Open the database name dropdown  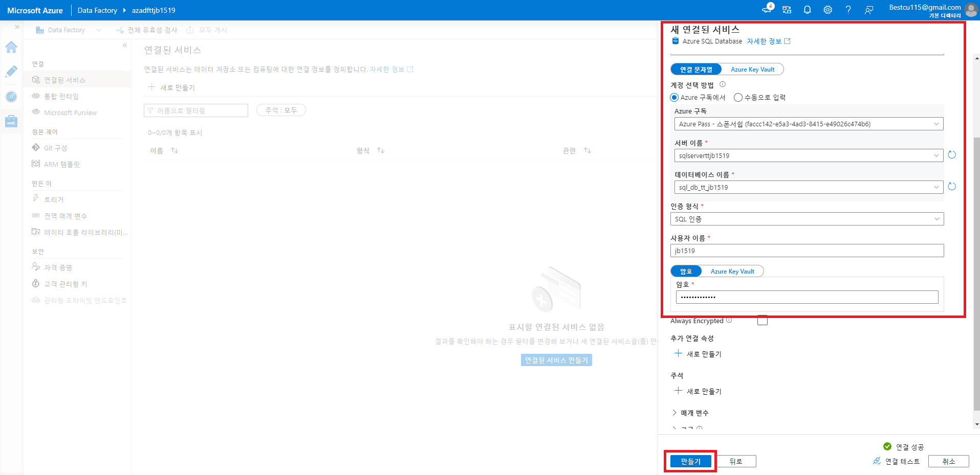[809, 187]
